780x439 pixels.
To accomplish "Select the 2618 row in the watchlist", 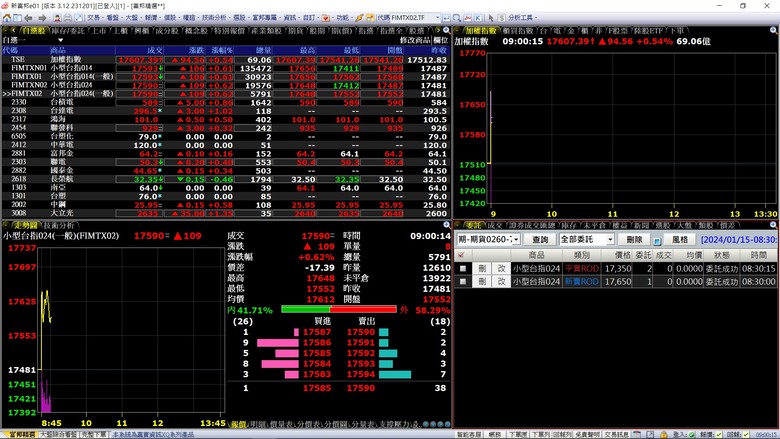I will pos(225,179).
